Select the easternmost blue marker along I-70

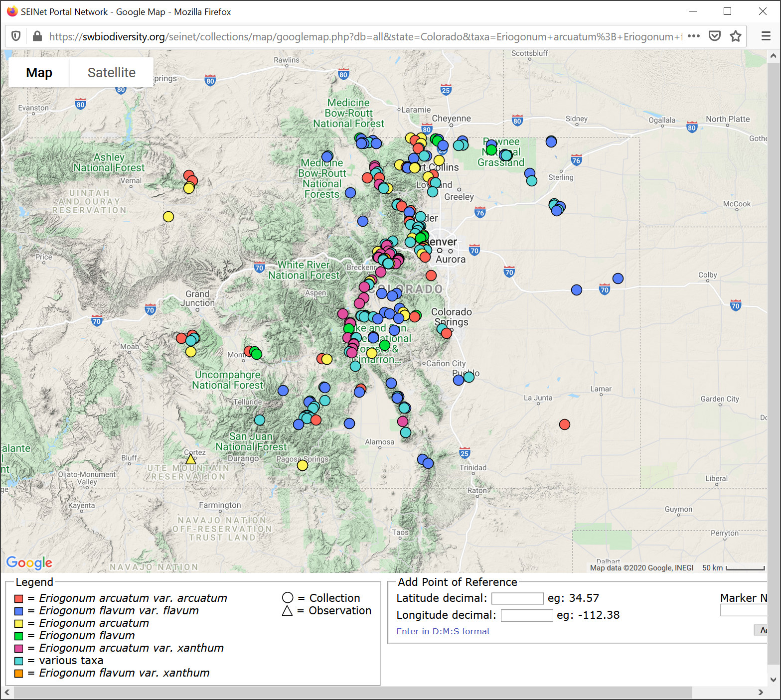coord(618,279)
